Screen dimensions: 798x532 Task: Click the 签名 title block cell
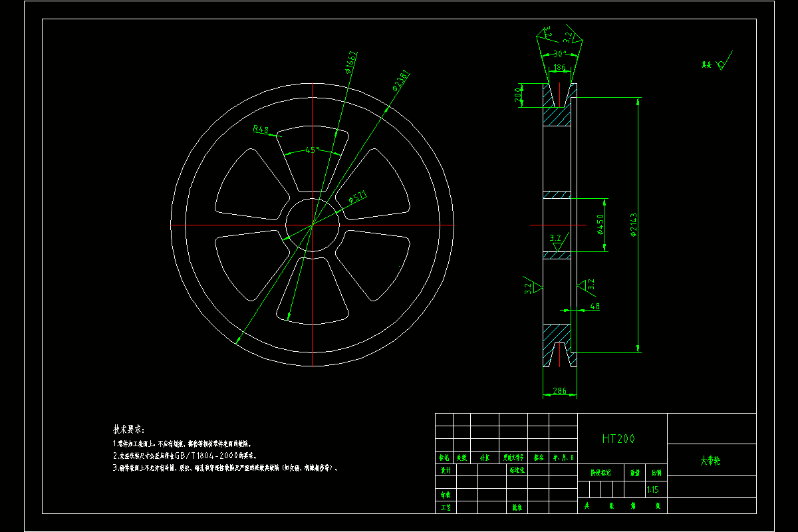coord(539,458)
